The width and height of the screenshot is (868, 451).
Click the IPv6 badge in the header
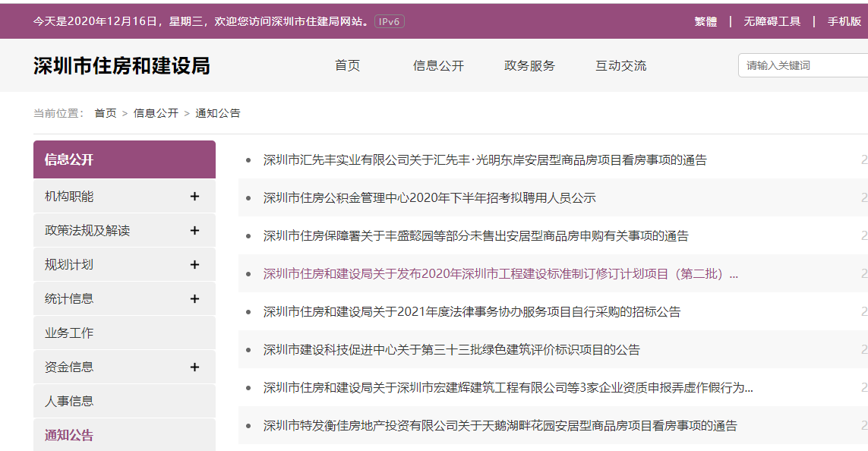389,22
